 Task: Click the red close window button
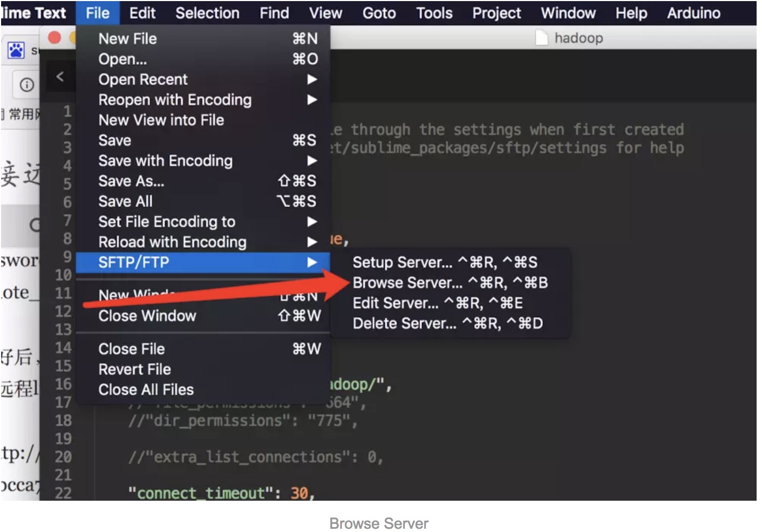(54, 38)
